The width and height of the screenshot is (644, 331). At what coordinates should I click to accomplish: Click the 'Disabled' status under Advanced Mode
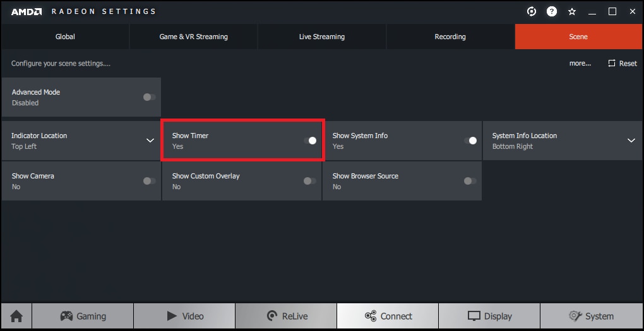pyautogui.click(x=25, y=103)
